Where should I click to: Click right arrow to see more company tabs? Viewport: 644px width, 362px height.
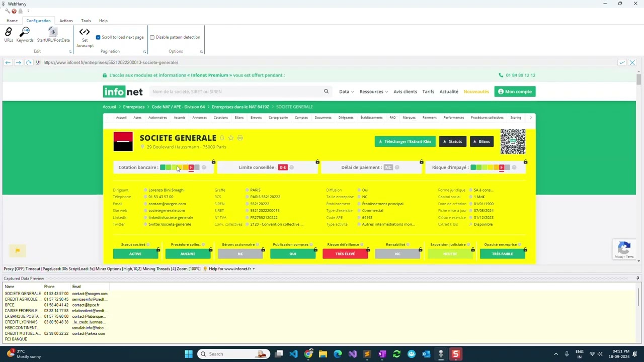coord(530,118)
